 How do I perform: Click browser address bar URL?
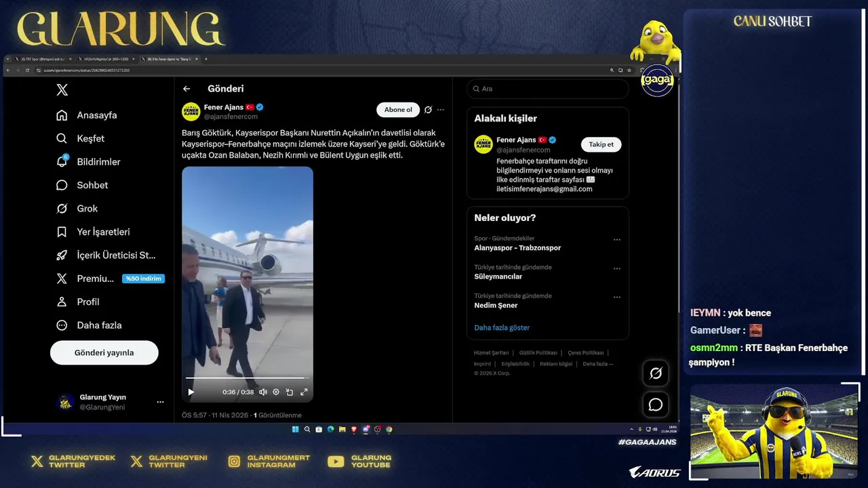87,70
